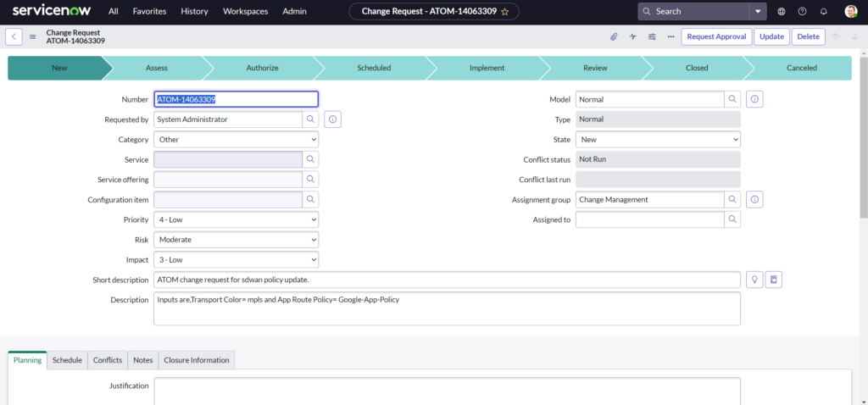This screenshot has height=405, width=868.
Task: Click the Implement stage in process flow
Action: [x=487, y=68]
